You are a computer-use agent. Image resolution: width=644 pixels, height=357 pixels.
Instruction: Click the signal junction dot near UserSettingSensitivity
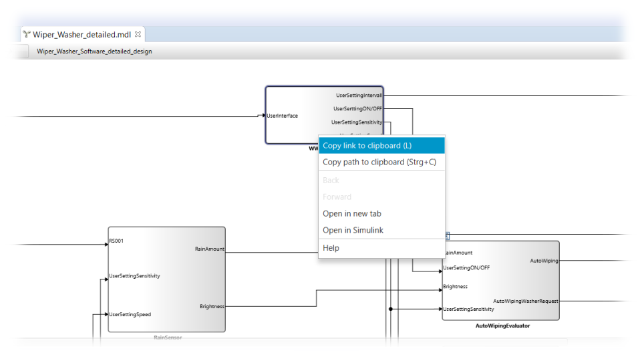coord(391,309)
